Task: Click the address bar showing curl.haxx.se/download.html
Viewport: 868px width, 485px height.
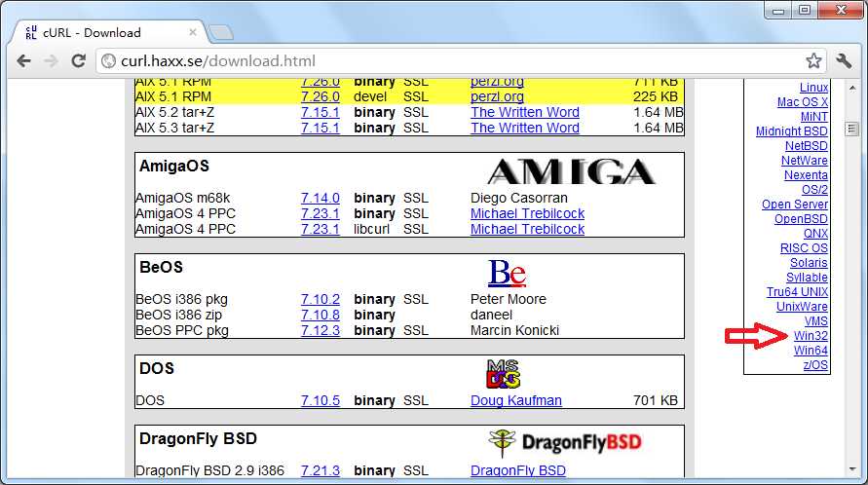Action: click(x=462, y=61)
